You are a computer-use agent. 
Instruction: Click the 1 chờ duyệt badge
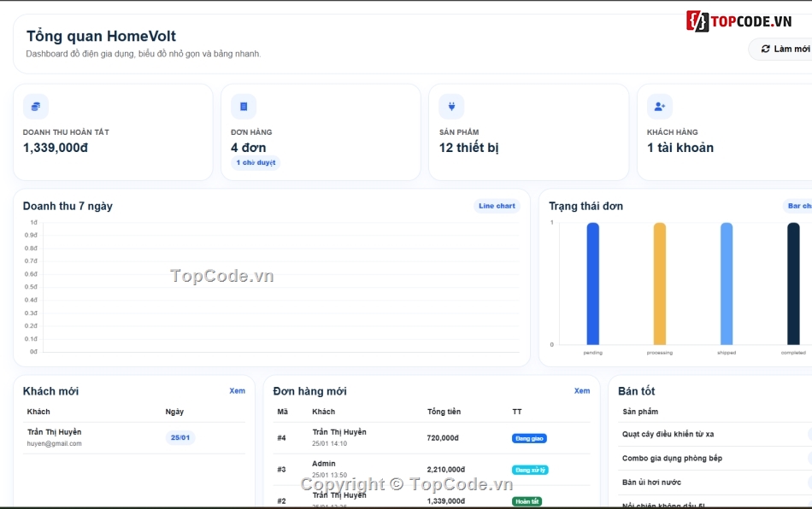click(256, 162)
